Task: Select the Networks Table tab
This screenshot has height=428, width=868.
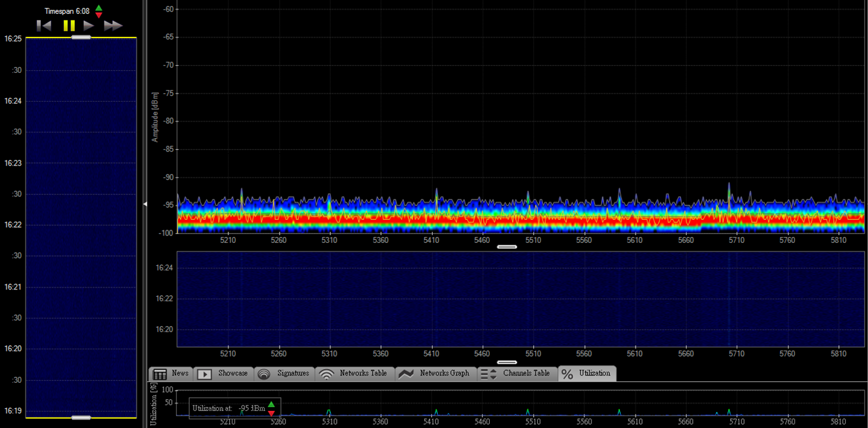Action: 355,374
